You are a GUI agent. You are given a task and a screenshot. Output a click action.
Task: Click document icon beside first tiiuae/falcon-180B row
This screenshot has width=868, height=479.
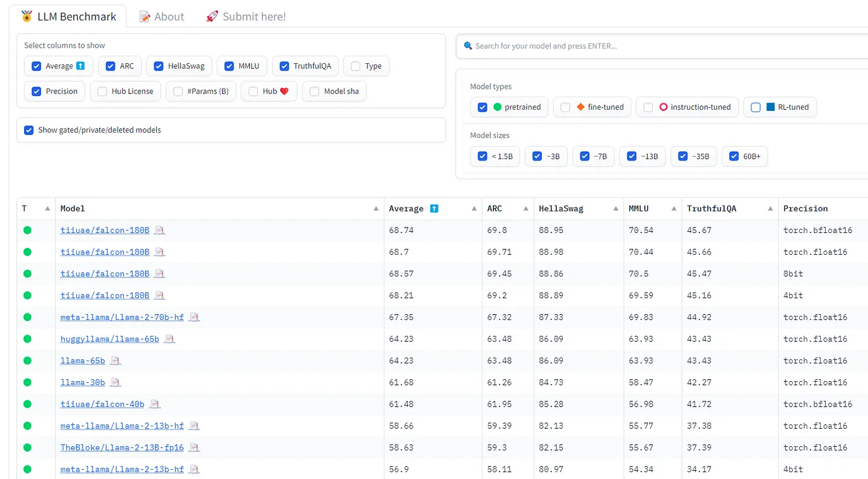[x=159, y=231]
